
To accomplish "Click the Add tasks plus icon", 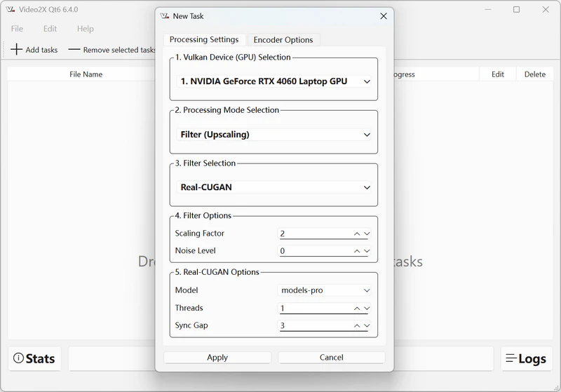I will click(x=18, y=50).
